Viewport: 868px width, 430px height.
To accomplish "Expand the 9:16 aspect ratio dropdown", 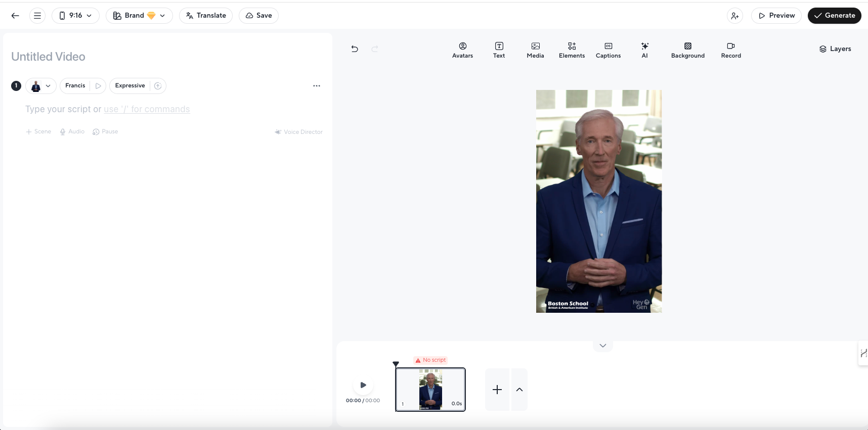I will click(75, 16).
